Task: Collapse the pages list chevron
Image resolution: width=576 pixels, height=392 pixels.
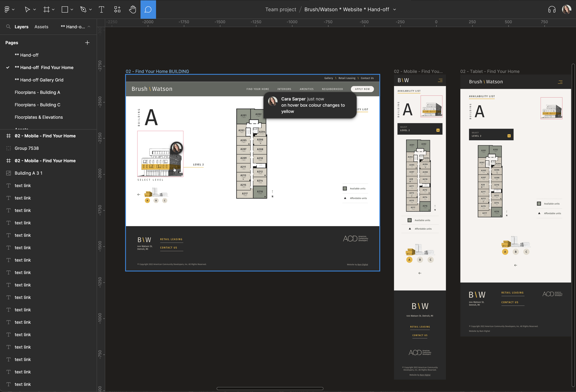Action: pos(89,27)
